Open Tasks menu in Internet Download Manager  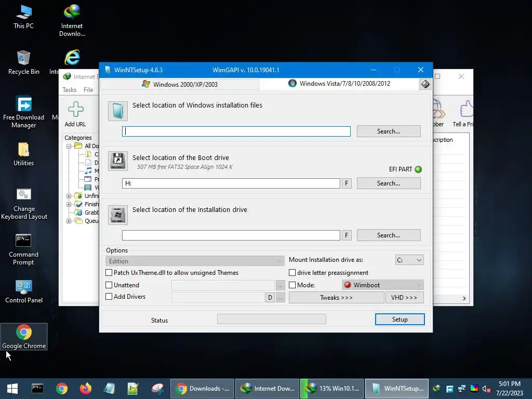(x=69, y=90)
